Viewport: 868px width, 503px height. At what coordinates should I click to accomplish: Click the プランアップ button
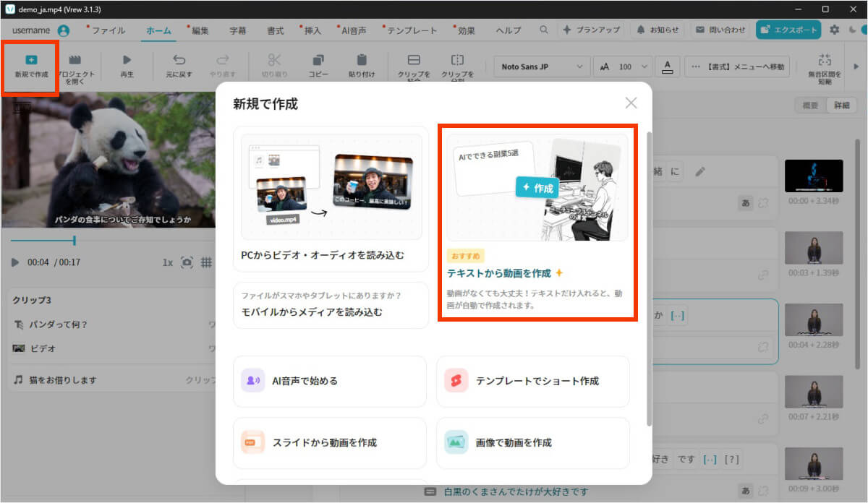[x=592, y=30]
